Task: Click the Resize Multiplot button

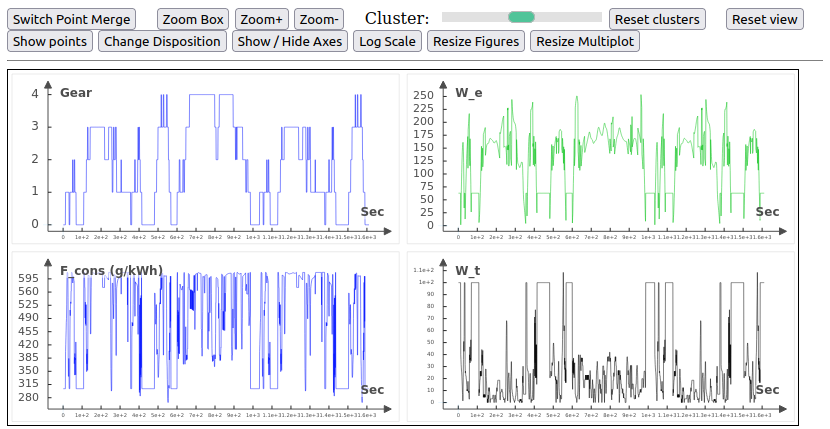Action: click(585, 41)
